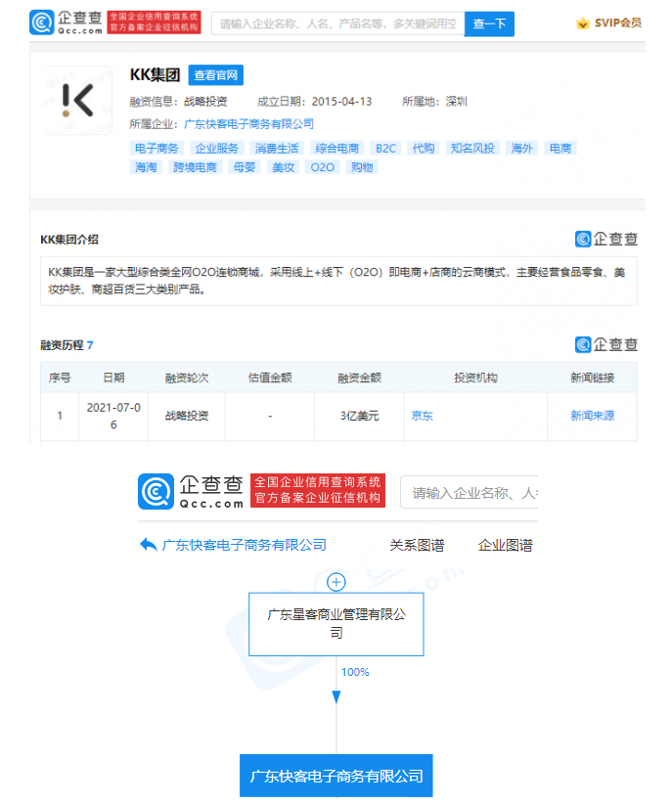The image size is (672, 804).
Task: Select the 美妆 tag
Action: (283, 167)
